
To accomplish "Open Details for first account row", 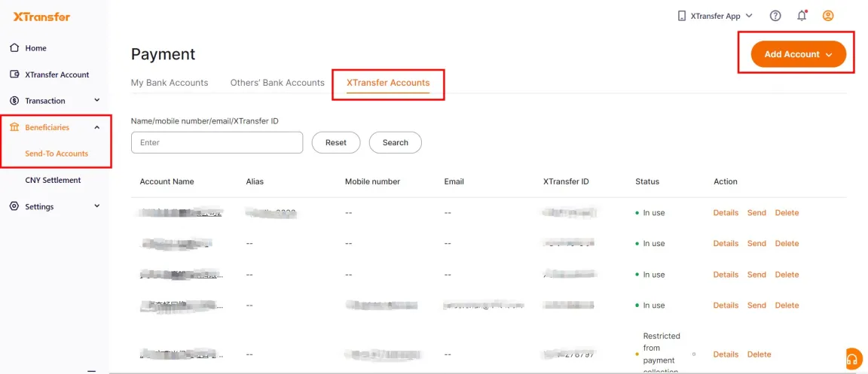I will (726, 212).
